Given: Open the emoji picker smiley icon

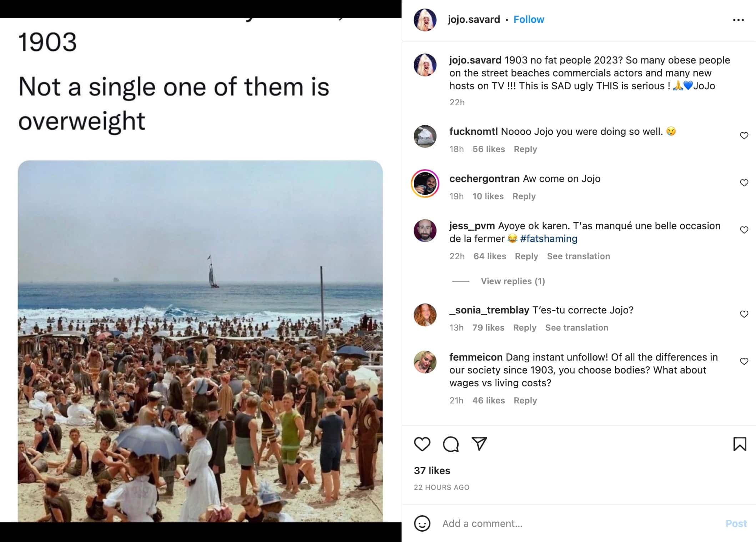Looking at the screenshot, I should [x=422, y=523].
